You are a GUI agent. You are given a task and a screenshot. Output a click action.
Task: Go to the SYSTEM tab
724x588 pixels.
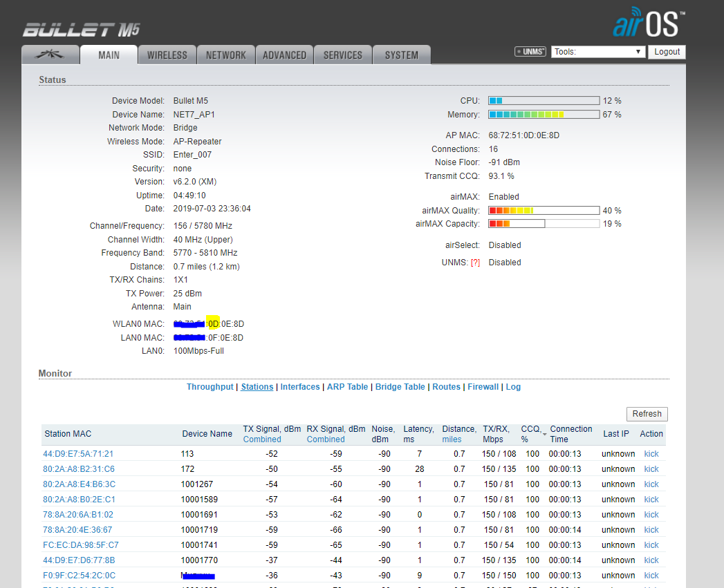click(x=401, y=55)
